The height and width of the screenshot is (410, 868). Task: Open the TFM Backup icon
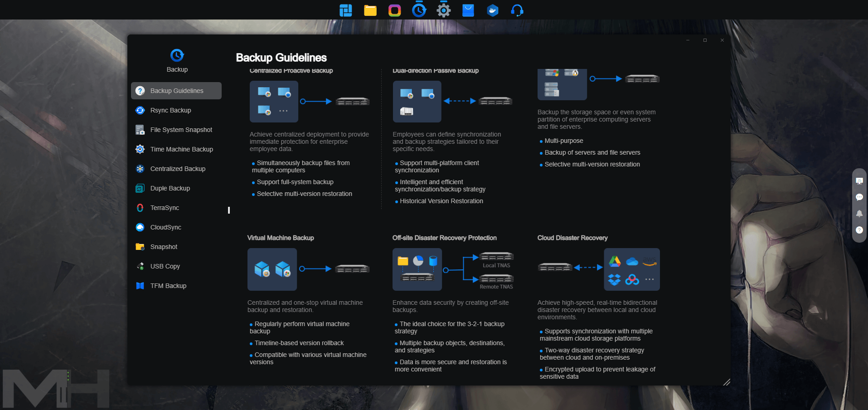tap(140, 286)
